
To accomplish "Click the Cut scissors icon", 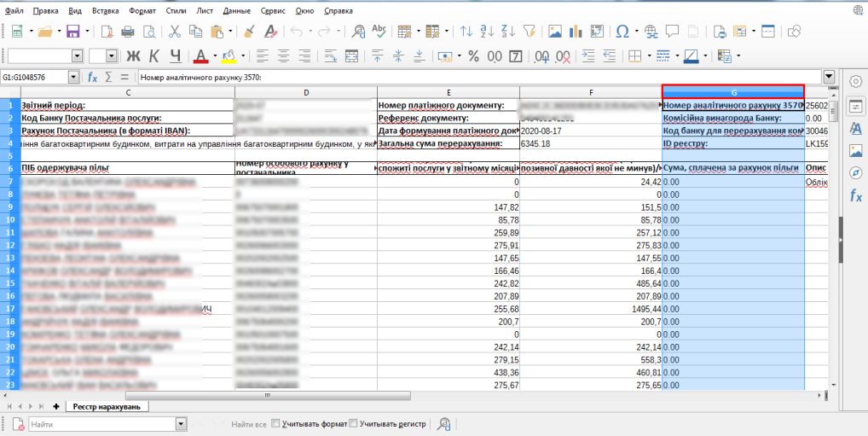I will (174, 32).
